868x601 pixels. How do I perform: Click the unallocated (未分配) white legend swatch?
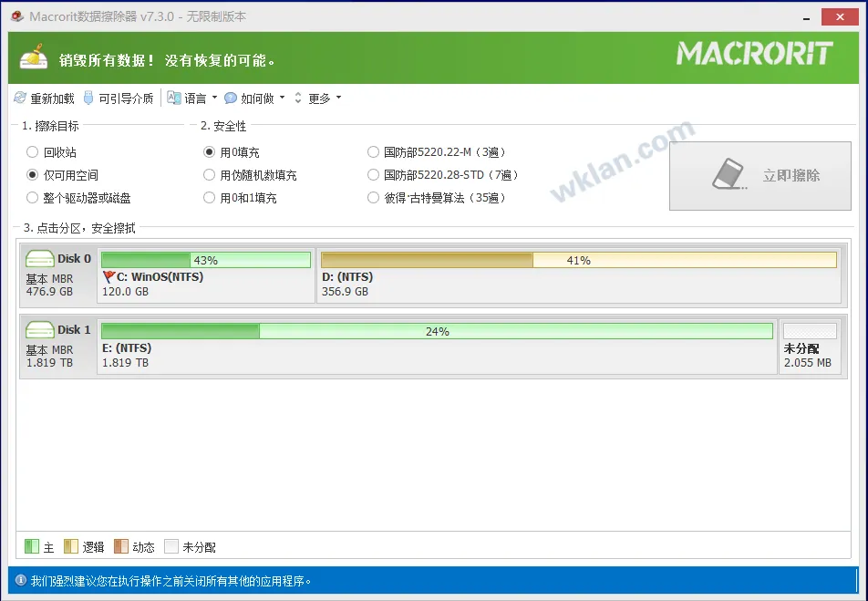pos(171,546)
